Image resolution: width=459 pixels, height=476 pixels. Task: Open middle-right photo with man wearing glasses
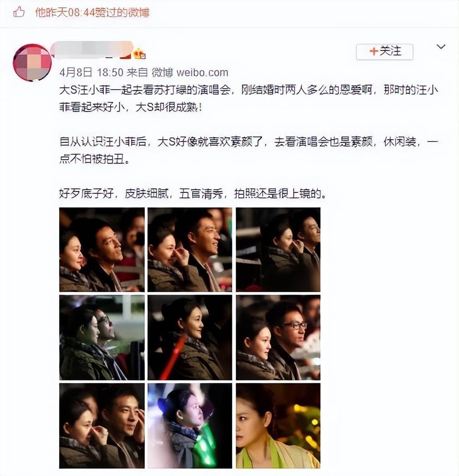click(x=278, y=338)
